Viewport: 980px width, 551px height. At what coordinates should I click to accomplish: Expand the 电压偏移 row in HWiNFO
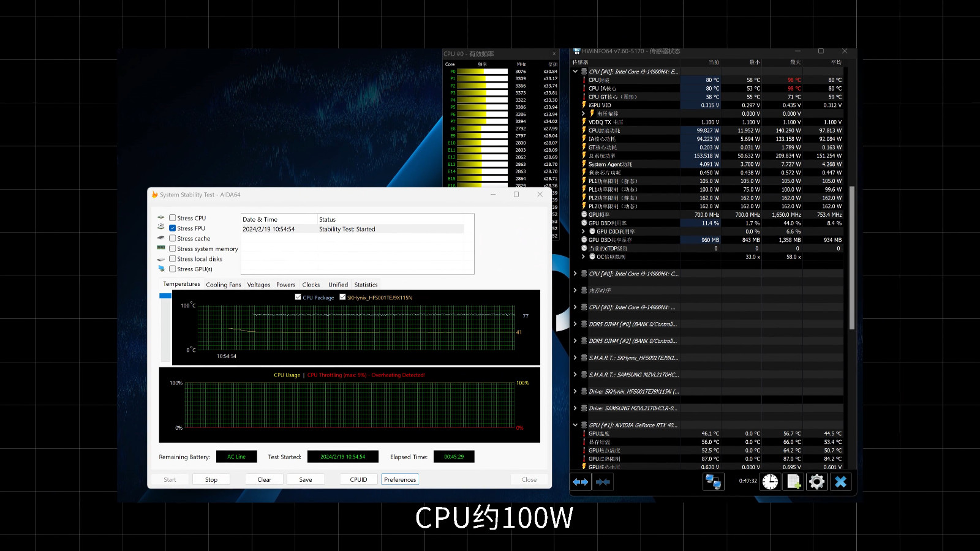583,113
